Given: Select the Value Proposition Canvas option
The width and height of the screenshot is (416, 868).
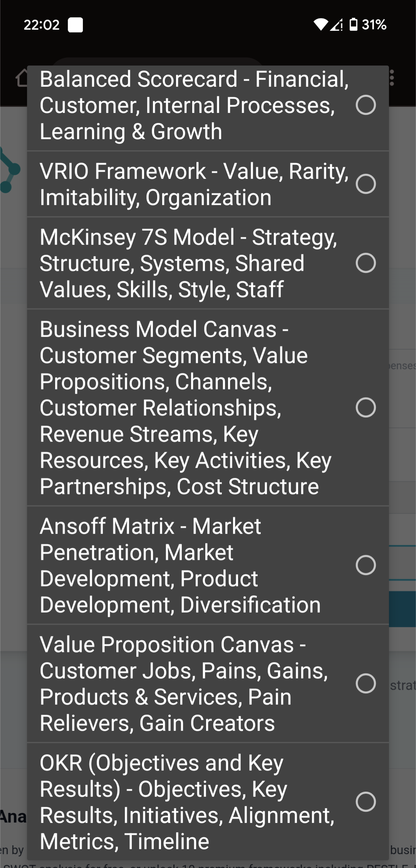Looking at the screenshot, I should (366, 683).
